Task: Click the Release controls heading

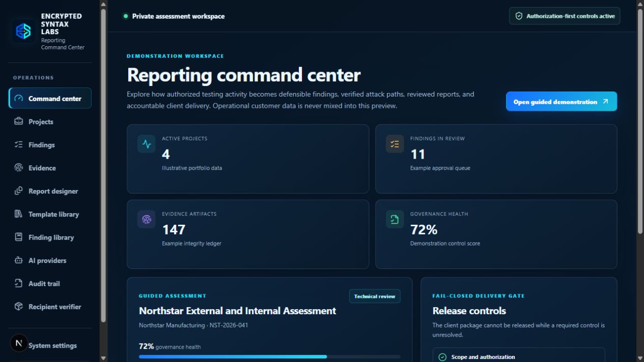Action: pos(469,311)
